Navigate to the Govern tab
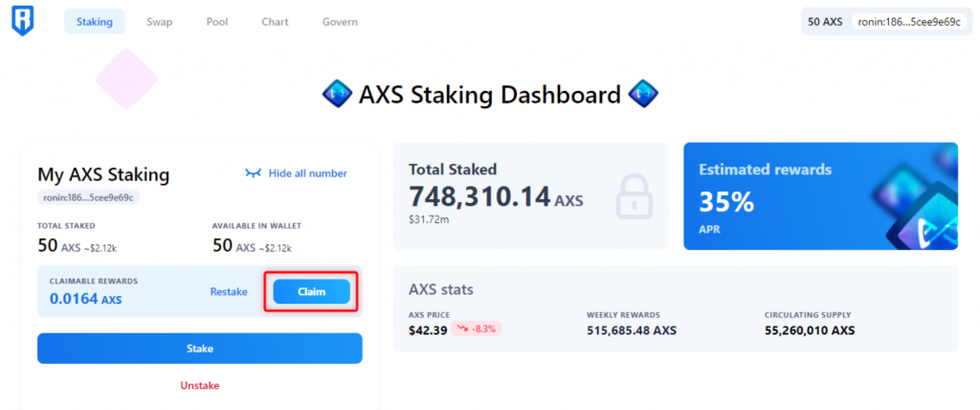Viewport: 980px width, 410px height. pyautogui.click(x=340, y=22)
